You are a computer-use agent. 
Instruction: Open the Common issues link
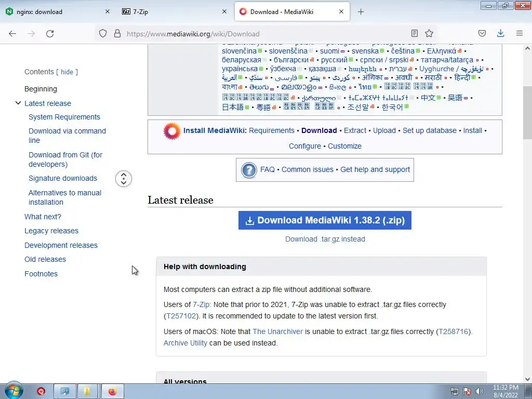(308, 169)
